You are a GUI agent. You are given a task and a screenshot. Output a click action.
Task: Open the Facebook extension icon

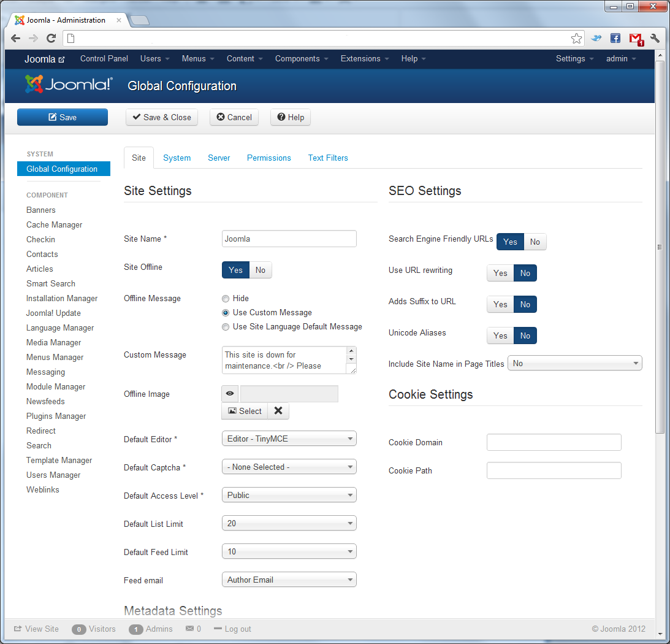tap(615, 39)
